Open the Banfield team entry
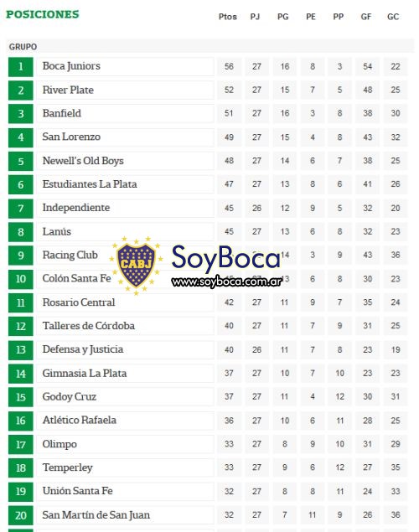 tap(61, 113)
